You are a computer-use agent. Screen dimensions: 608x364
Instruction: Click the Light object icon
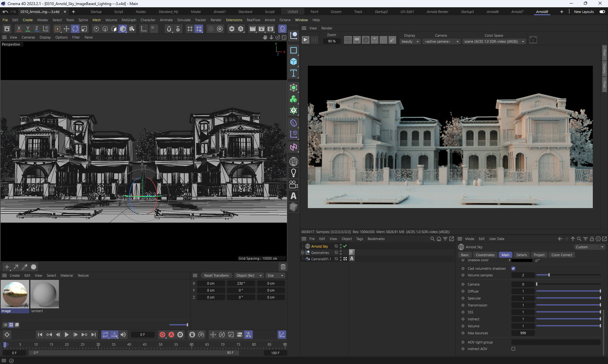pyautogui.click(x=293, y=173)
